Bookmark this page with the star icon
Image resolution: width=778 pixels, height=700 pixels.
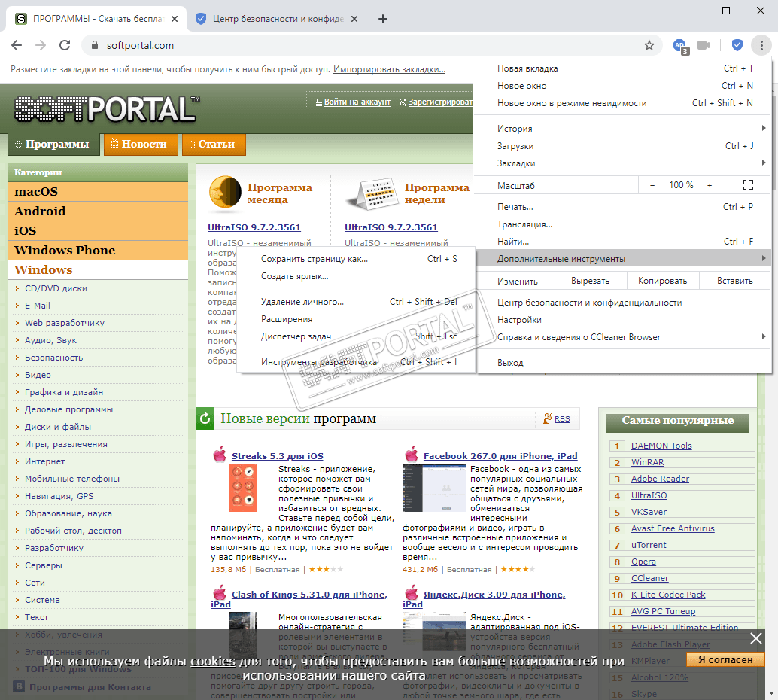click(649, 46)
